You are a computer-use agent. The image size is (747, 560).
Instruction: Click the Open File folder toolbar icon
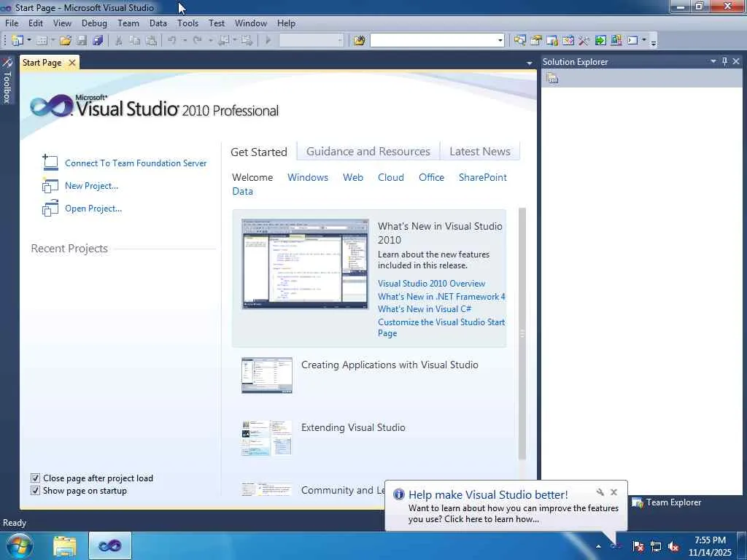(x=65, y=41)
